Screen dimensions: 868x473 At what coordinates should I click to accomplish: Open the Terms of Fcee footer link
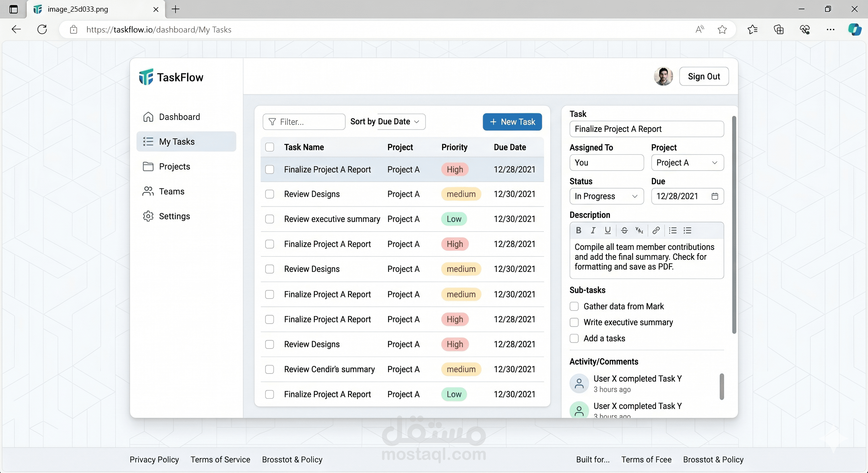(x=646, y=459)
